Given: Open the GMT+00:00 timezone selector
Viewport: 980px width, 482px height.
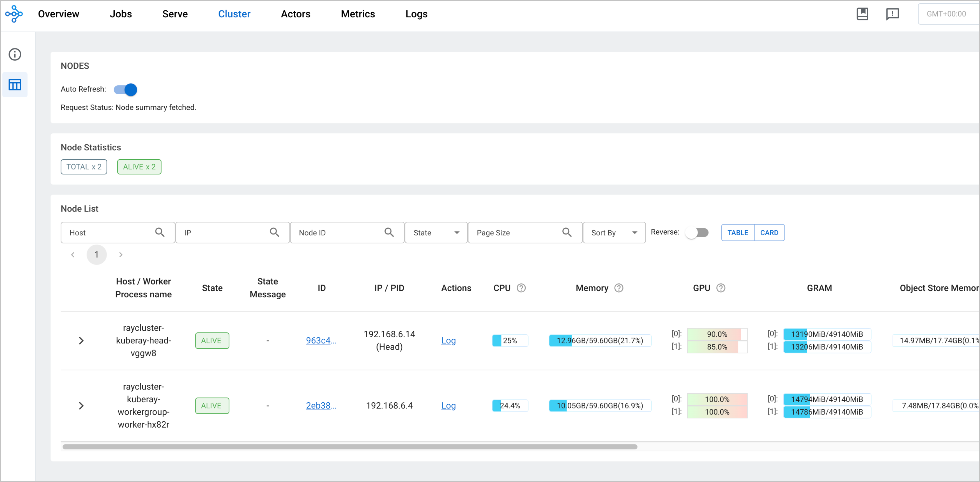Looking at the screenshot, I should [948, 14].
